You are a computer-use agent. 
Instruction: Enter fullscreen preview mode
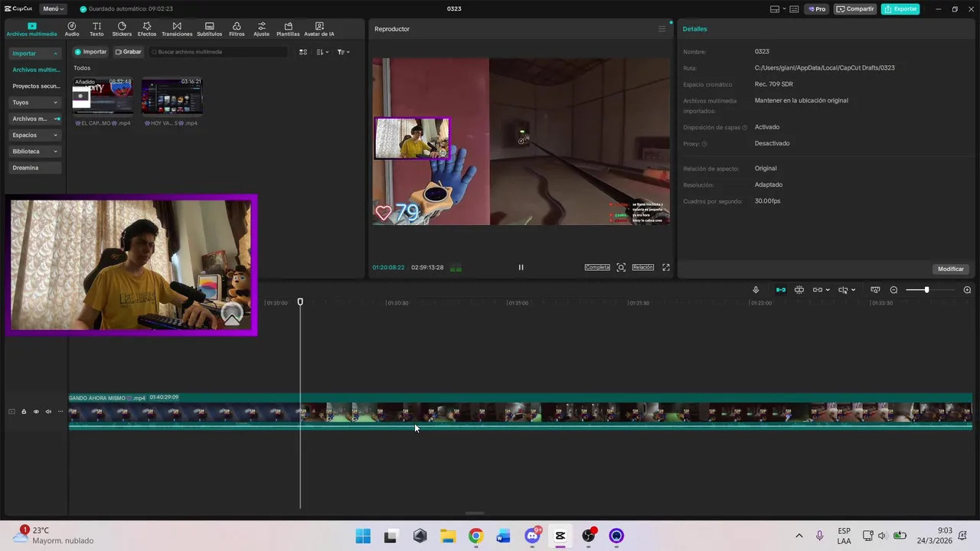point(666,267)
